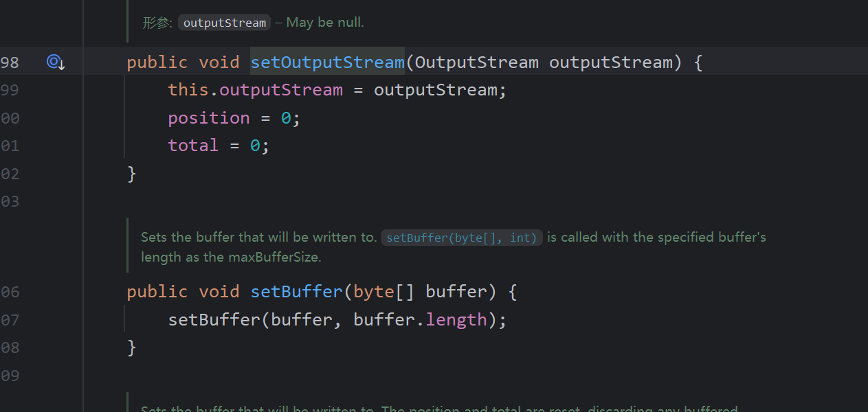Viewport: 868px width, 412px height.
Task: Select the 'length' property of buffer
Action: click(x=456, y=320)
